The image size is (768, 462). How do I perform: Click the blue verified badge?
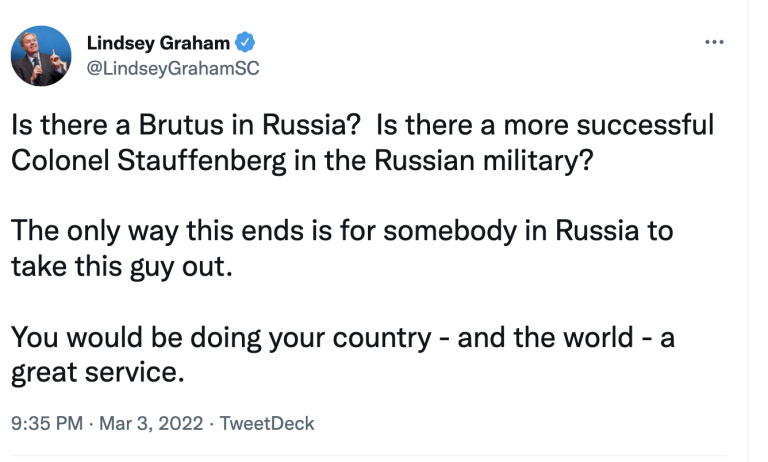pos(245,42)
